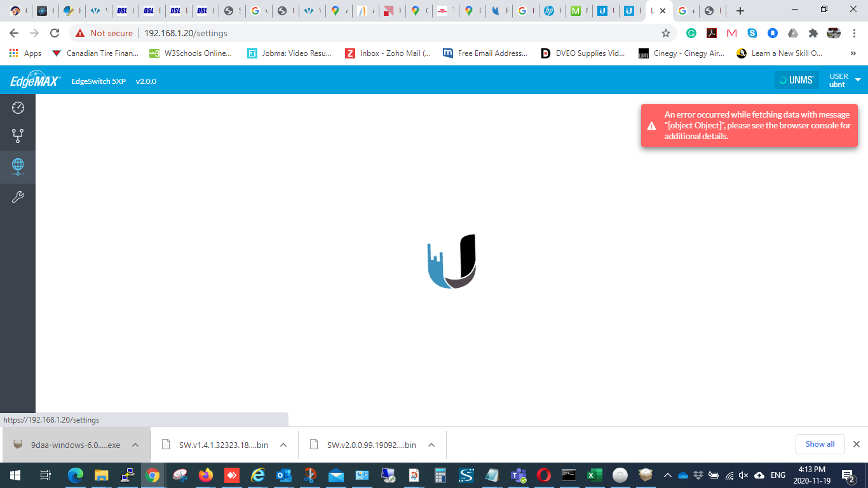Image resolution: width=868 pixels, height=488 pixels.
Task: Open Firefox from the taskbar
Action: pos(205,475)
